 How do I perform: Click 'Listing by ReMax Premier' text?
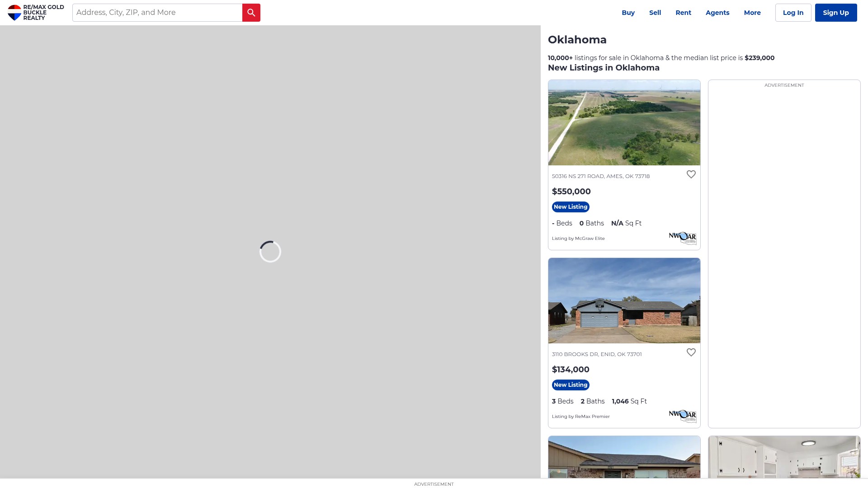581,417
